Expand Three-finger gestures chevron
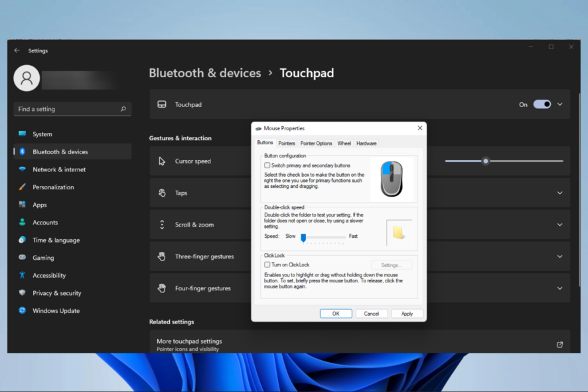The width and height of the screenshot is (588, 392). point(560,256)
